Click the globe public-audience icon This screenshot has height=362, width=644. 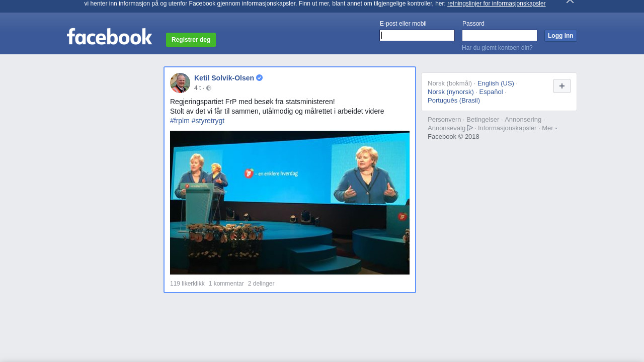[209, 88]
